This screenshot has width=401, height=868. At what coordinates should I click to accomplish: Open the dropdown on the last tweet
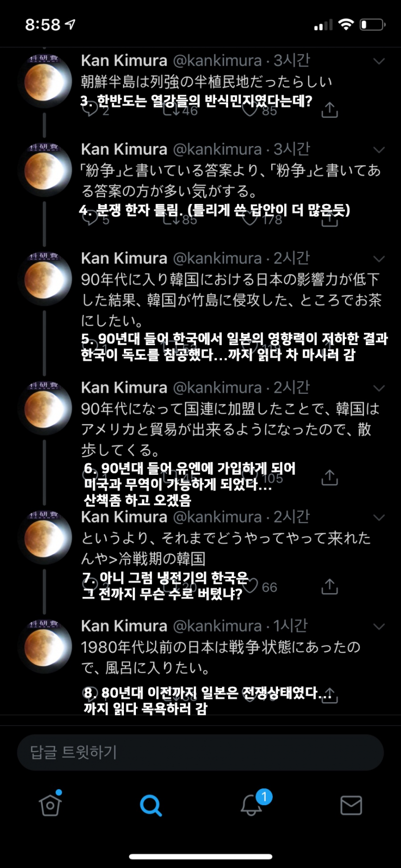[380, 627]
